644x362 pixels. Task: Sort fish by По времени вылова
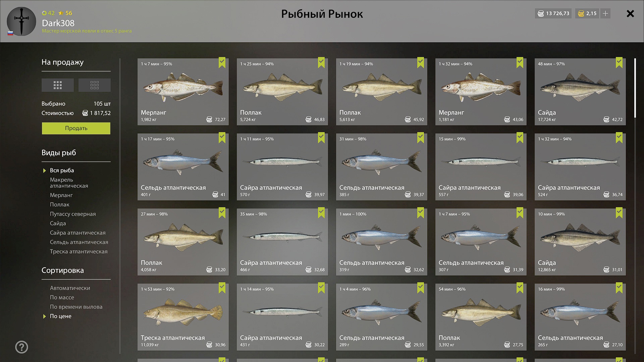[76, 307]
